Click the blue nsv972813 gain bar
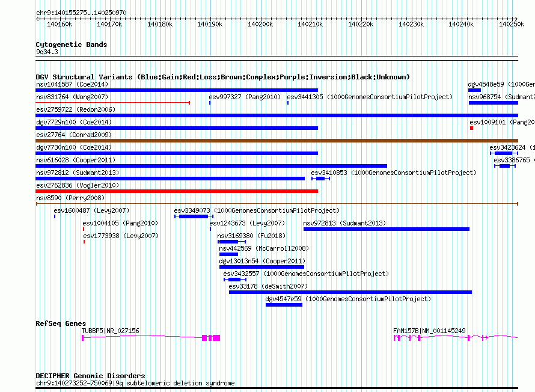This screenshot has width=535, height=392. click(x=387, y=229)
